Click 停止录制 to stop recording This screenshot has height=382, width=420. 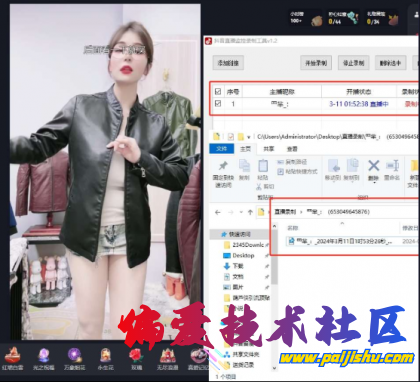353,63
